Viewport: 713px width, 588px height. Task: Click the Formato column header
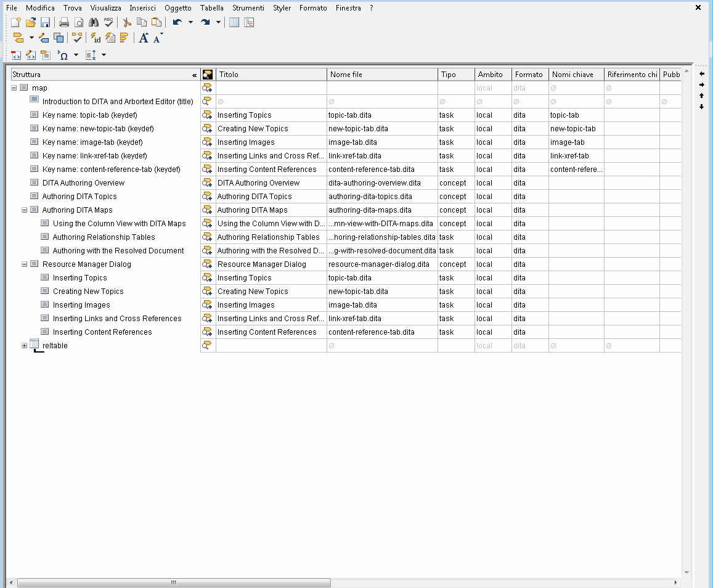click(530, 75)
